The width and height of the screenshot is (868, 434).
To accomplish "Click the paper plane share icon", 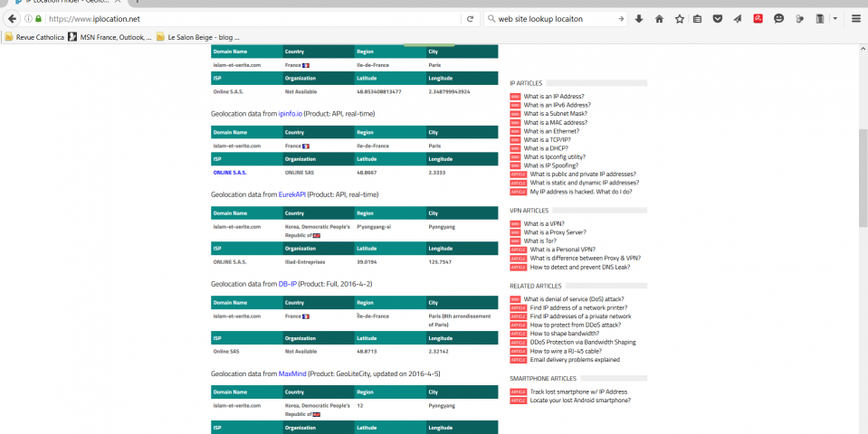I will (738, 19).
